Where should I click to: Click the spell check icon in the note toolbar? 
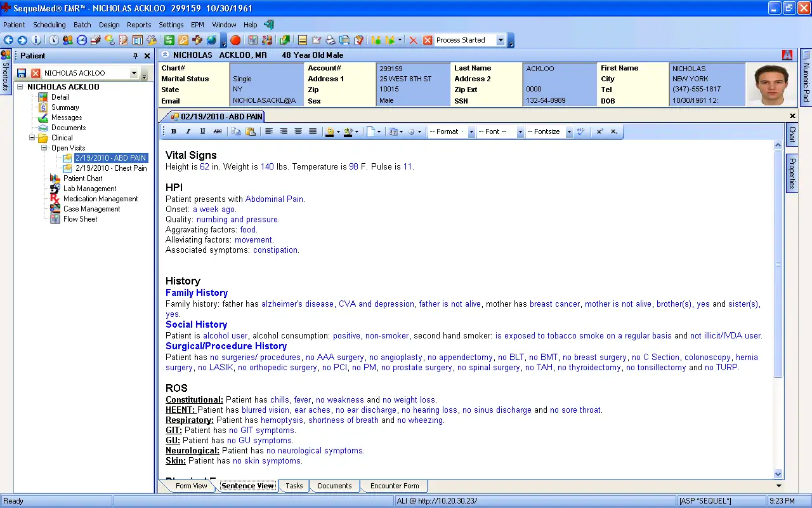click(x=580, y=131)
